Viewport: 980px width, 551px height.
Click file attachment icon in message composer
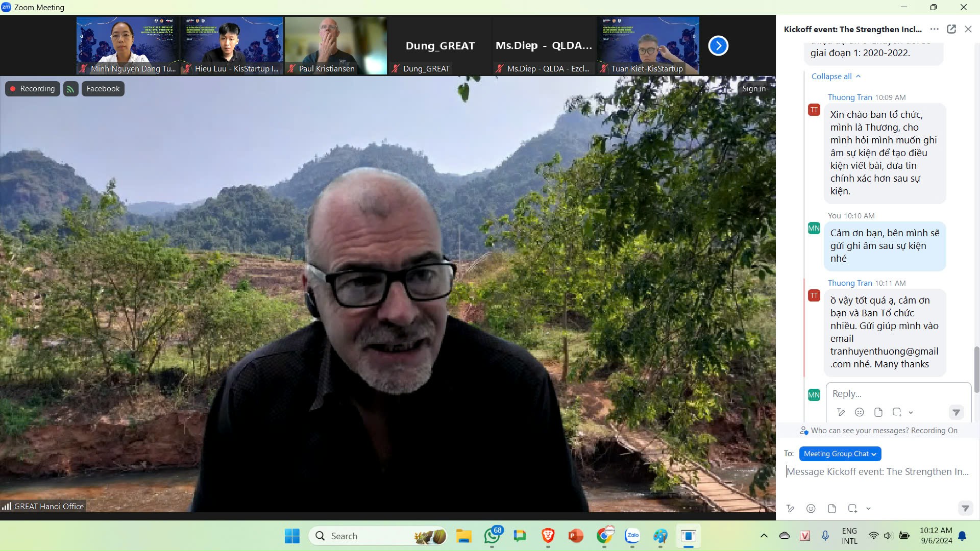click(832, 509)
